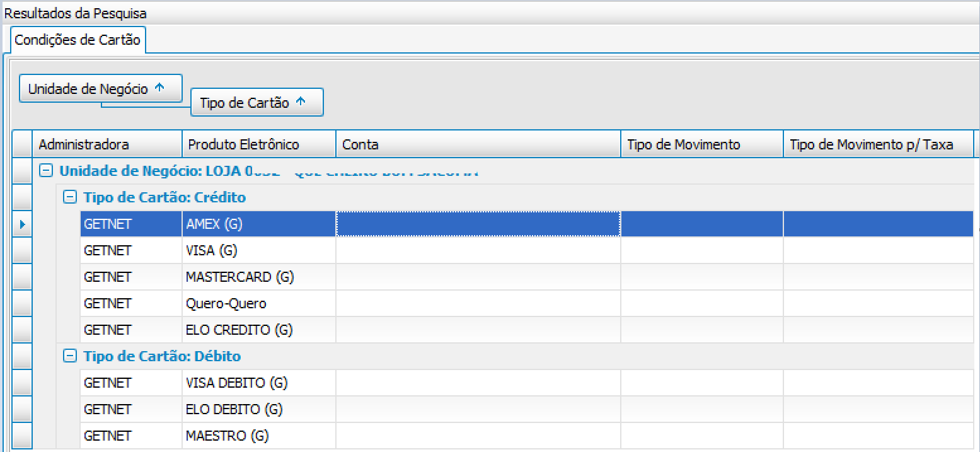The width and height of the screenshot is (980, 452).
Task: Select the ELO CREDITO (G) product cell
Action: tap(259, 330)
